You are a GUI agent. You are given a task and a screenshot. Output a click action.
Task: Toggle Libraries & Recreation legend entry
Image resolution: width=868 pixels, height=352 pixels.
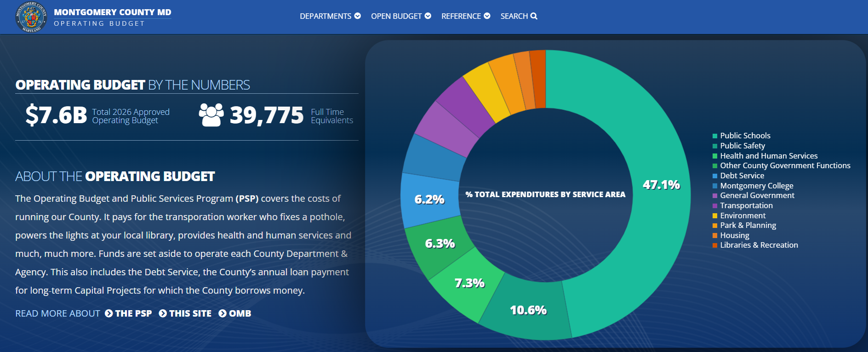click(x=759, y=245)
